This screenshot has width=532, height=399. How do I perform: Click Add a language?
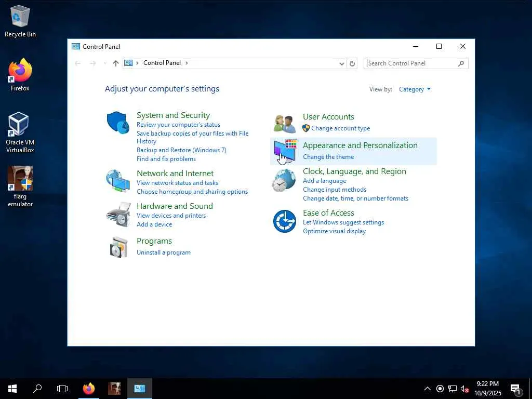click(324, 181)
